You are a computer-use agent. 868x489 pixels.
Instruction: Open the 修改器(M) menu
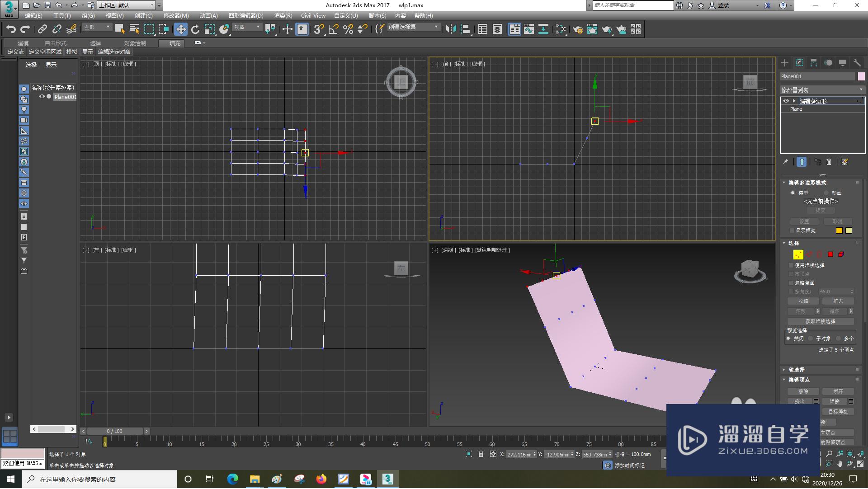pos(176,16)
